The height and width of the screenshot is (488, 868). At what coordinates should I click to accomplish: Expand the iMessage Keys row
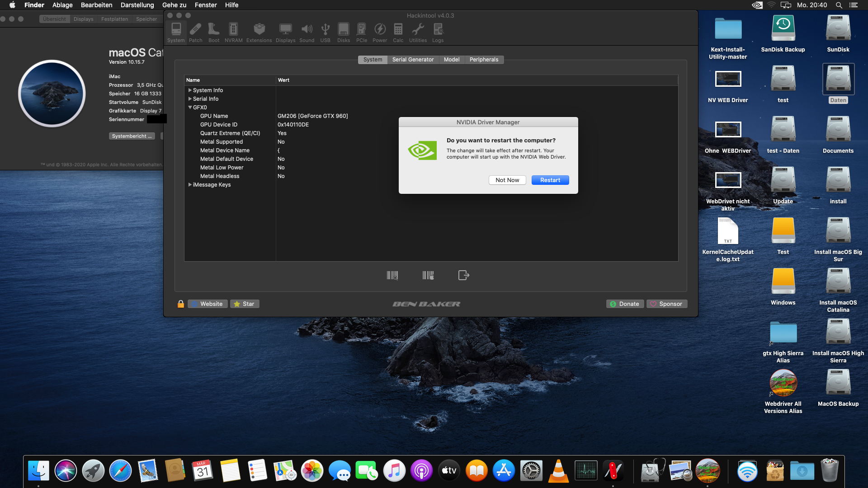point(190,185)
